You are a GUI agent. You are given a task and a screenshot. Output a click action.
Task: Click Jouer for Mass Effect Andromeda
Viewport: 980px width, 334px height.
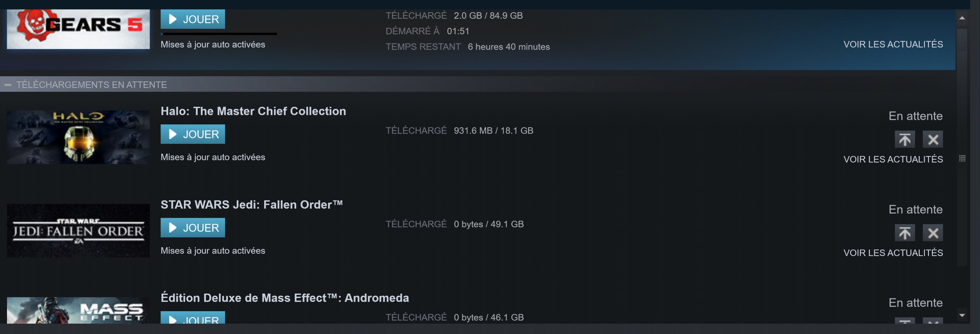192,318
